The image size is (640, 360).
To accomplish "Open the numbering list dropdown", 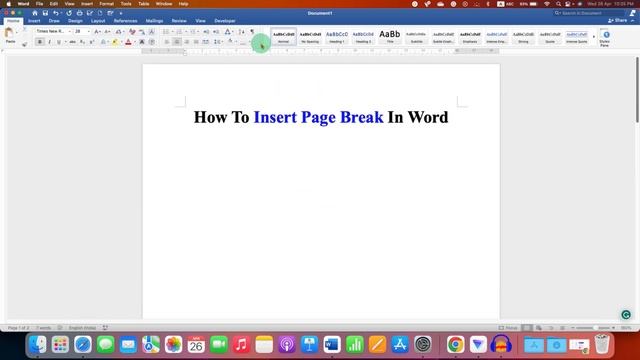I will pyautogui.click(x=186, y=31).
